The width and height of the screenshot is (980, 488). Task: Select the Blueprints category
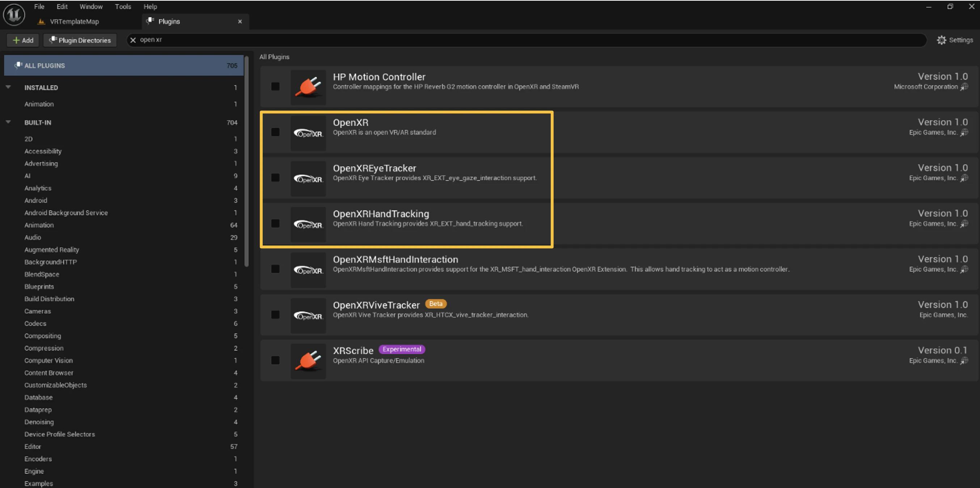(x=39, y=287)
